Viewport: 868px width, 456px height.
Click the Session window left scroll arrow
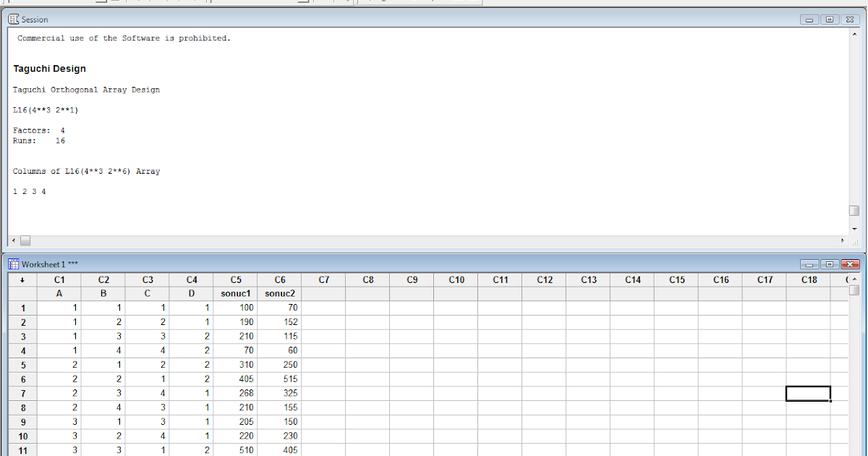pyautogui.click(x=12, y=240)
